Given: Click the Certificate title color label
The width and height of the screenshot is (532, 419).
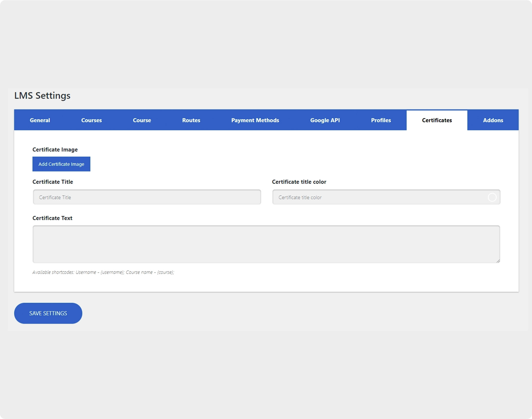Looking at the screenshot, I should 299,182.
